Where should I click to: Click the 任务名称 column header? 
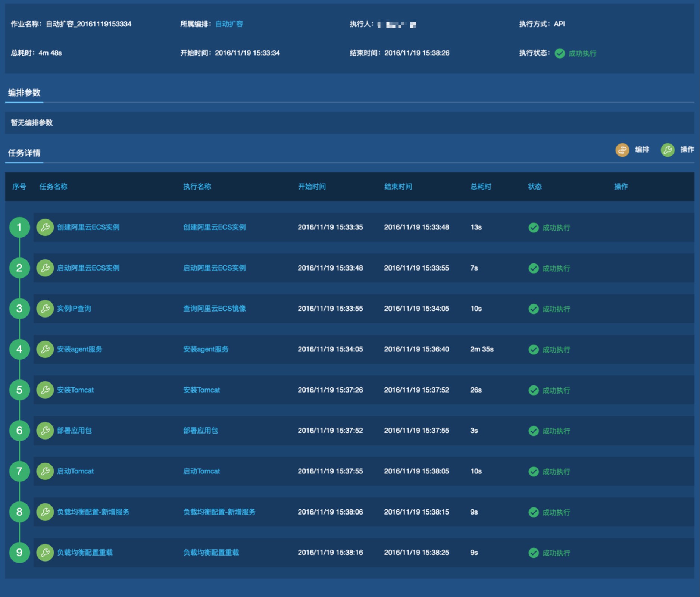[x=53, y=187]
